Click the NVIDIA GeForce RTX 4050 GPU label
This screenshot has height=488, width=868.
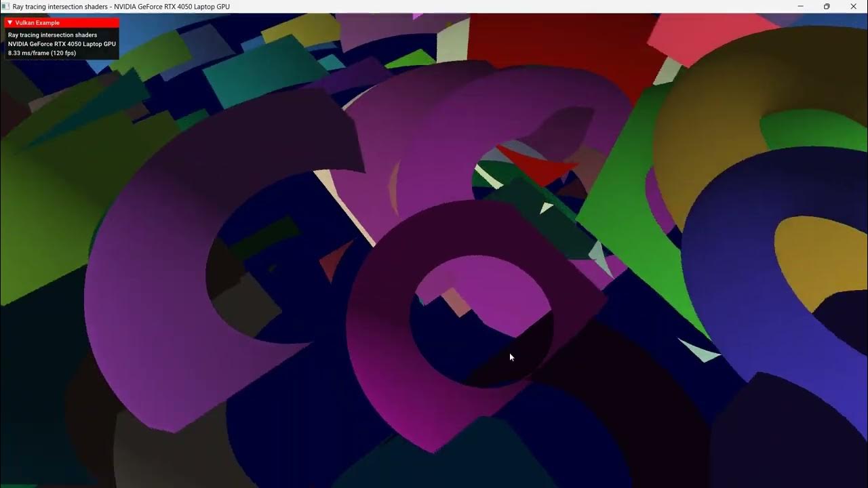click(x=61, y=43)
